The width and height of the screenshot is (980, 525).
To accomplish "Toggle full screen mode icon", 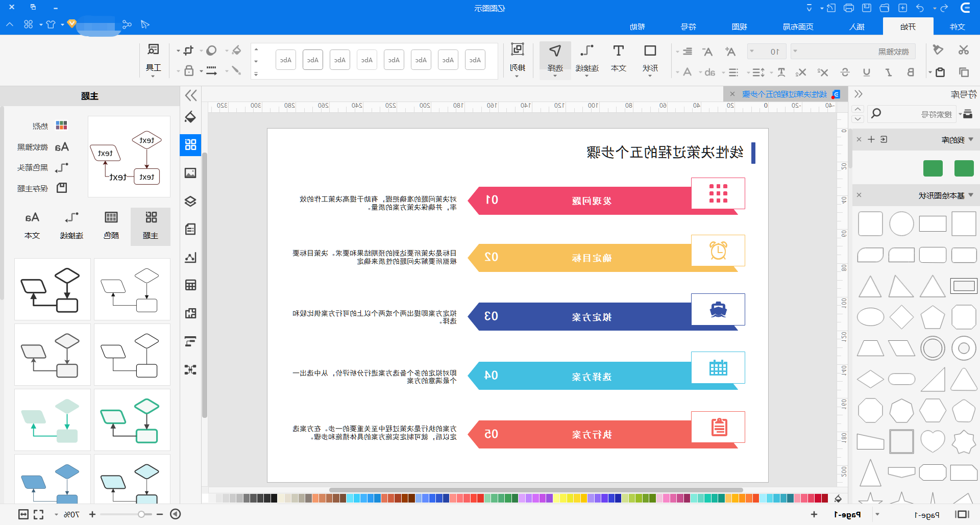I will [x=39, y=514].
